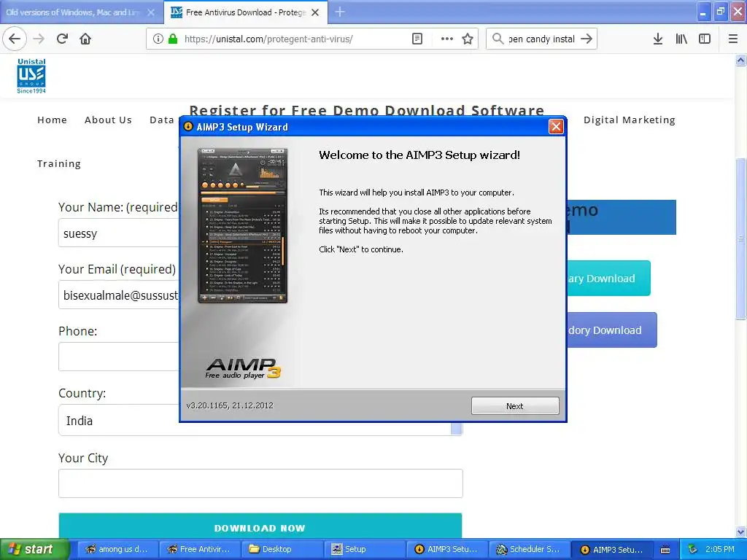747x560 pixels.
Task: Open page actions three-dots menu
Action: pyautogui.click(x=447, y=39)
